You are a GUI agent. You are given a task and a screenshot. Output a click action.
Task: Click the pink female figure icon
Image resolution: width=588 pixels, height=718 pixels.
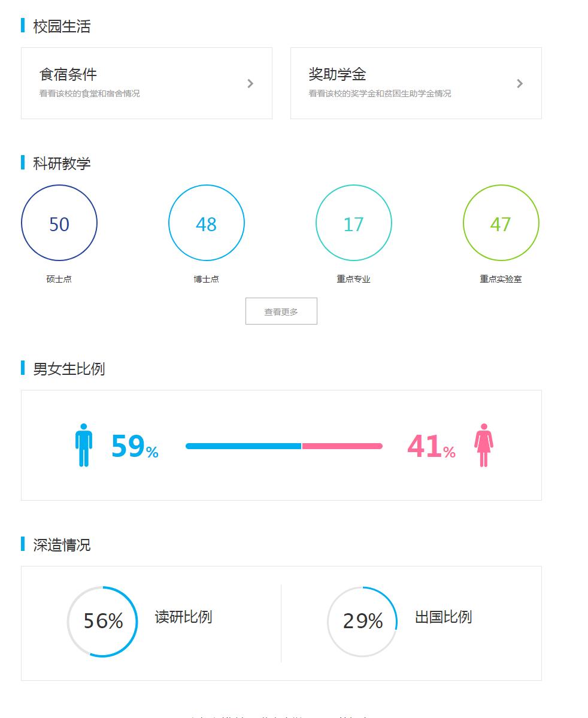[x=483, y=446]
